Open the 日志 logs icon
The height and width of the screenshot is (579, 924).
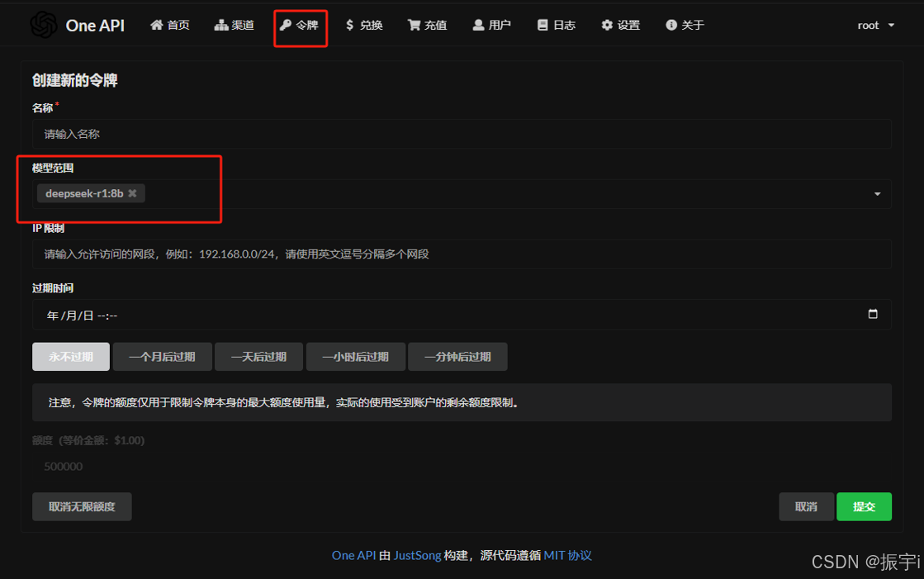[x=544, y=25]
